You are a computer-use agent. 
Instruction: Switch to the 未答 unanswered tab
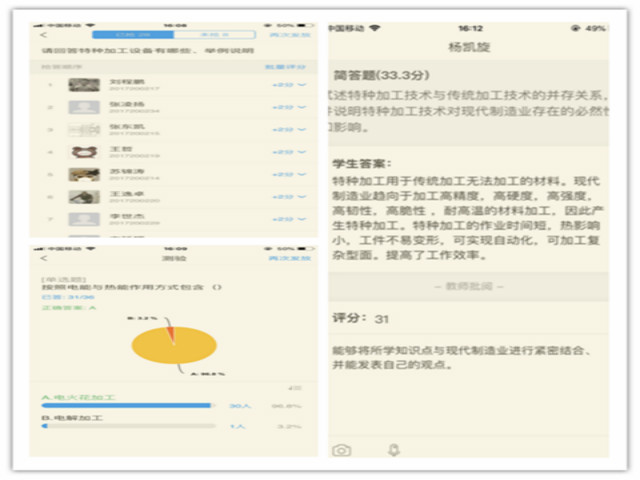(x=215, y=35)
